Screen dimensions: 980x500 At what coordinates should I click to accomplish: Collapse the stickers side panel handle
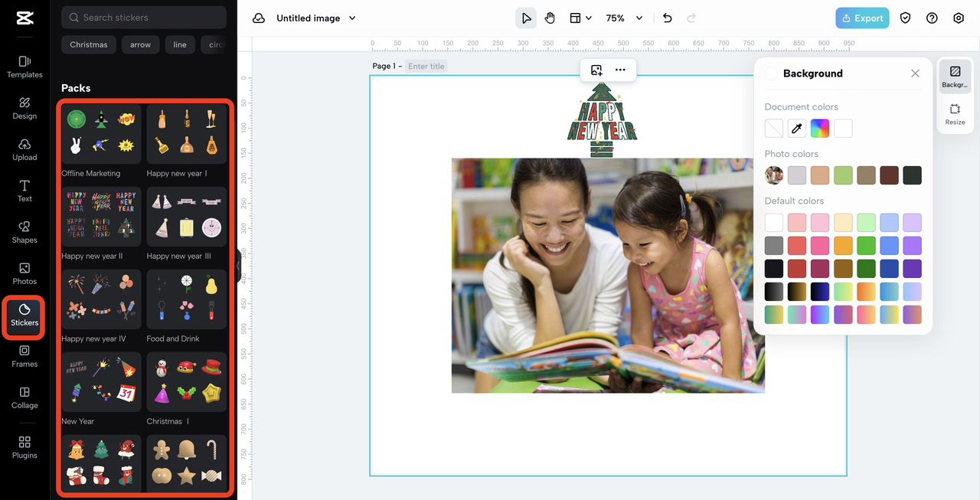(238, 265)
